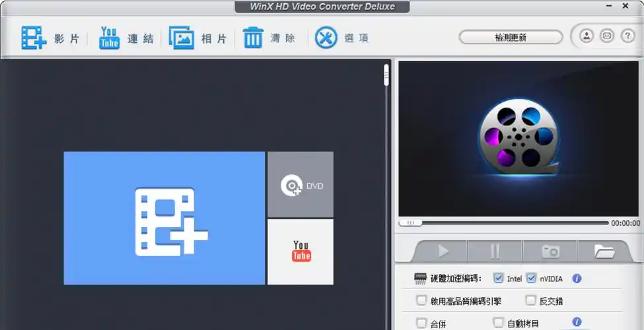The image size is (644, 330).
Task: Click the preview seek slider handle
Action: [x=410, y=223]
